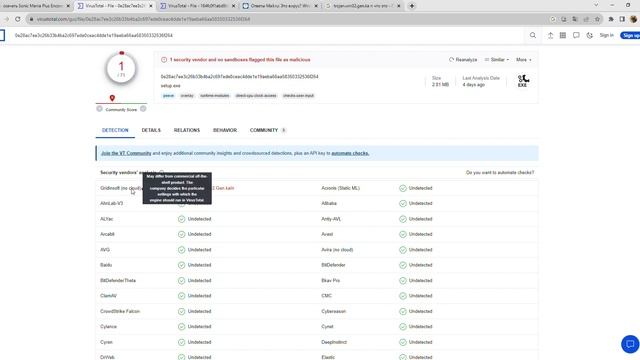640x360 pixels.
Task: Click the direct-cpu-clock-access tag
Action: coord(256,96)
